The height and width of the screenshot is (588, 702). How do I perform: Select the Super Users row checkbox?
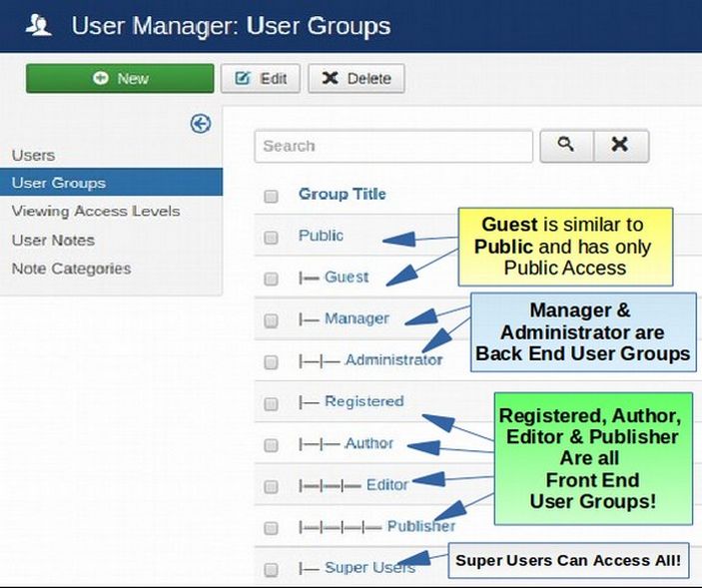pyautogui.click(x=271, y=569)
